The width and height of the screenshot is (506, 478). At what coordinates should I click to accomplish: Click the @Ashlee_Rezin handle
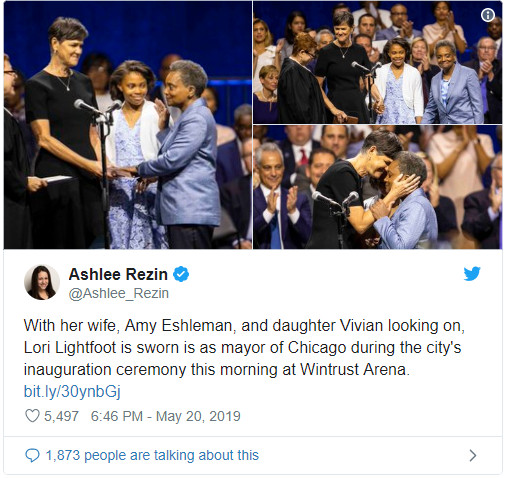[119, 293]
